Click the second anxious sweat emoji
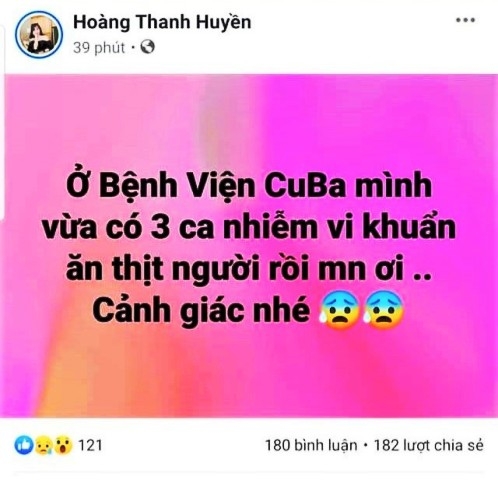 384,310
